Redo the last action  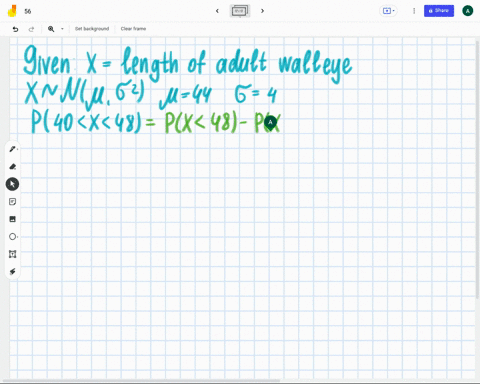pos(31,29)
